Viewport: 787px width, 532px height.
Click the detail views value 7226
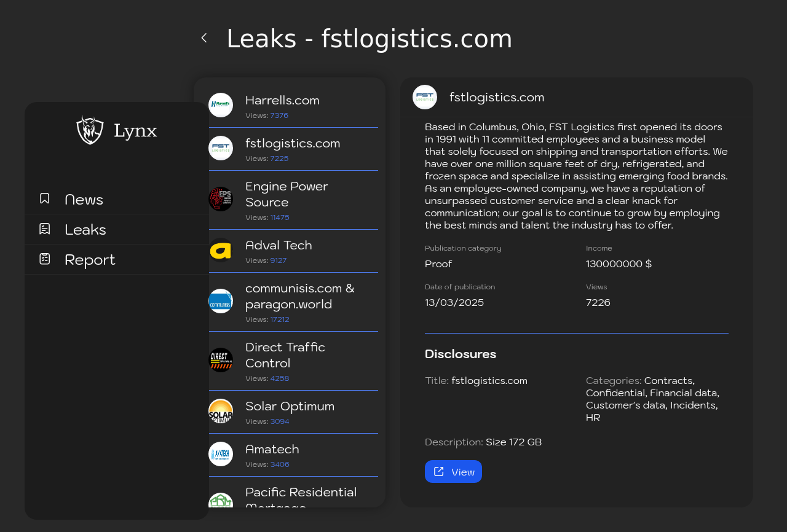coord(598,303)
